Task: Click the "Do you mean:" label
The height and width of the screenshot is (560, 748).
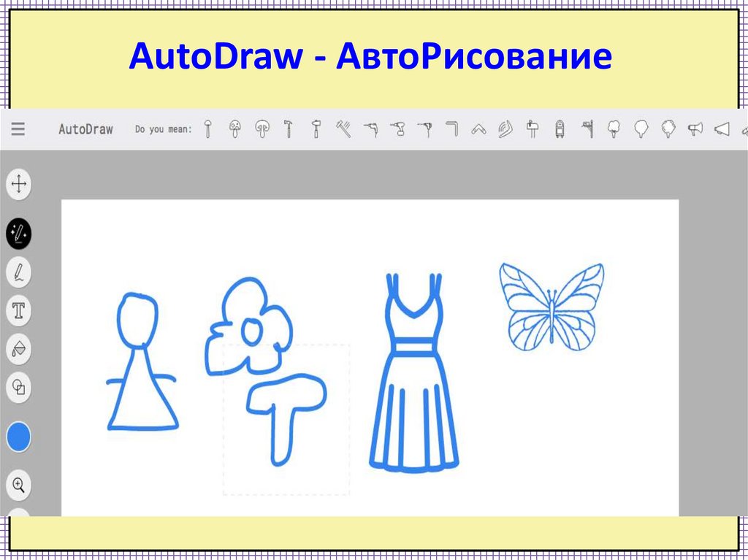Action: [163, 129]
